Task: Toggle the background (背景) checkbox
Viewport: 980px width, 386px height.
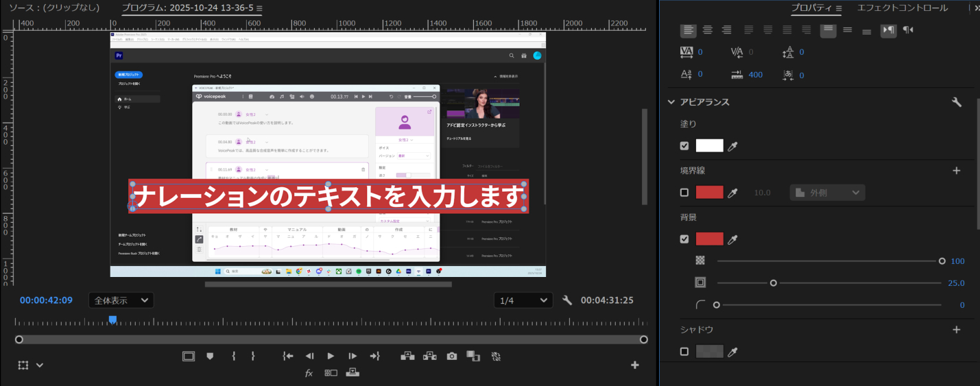Action: 684,239
